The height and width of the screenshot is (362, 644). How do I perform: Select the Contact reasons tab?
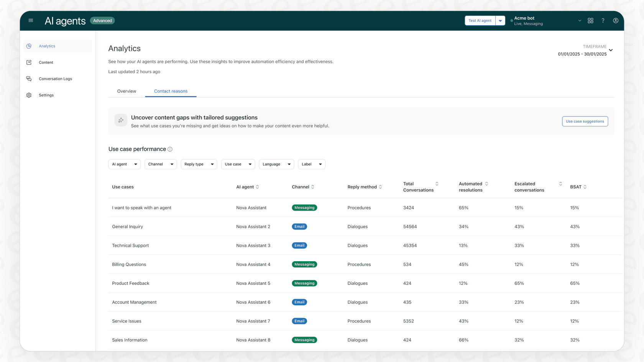171,91
